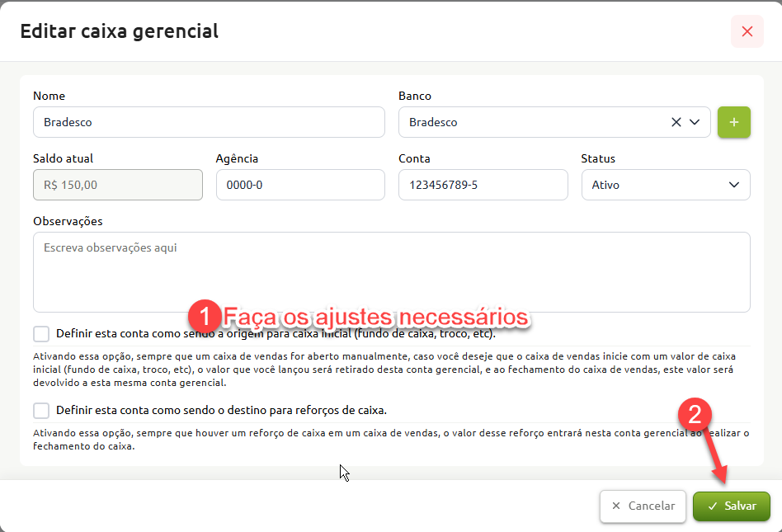Click the Banco field label
The width and height of the screenshot is (782, 532).
pos(414,96)
